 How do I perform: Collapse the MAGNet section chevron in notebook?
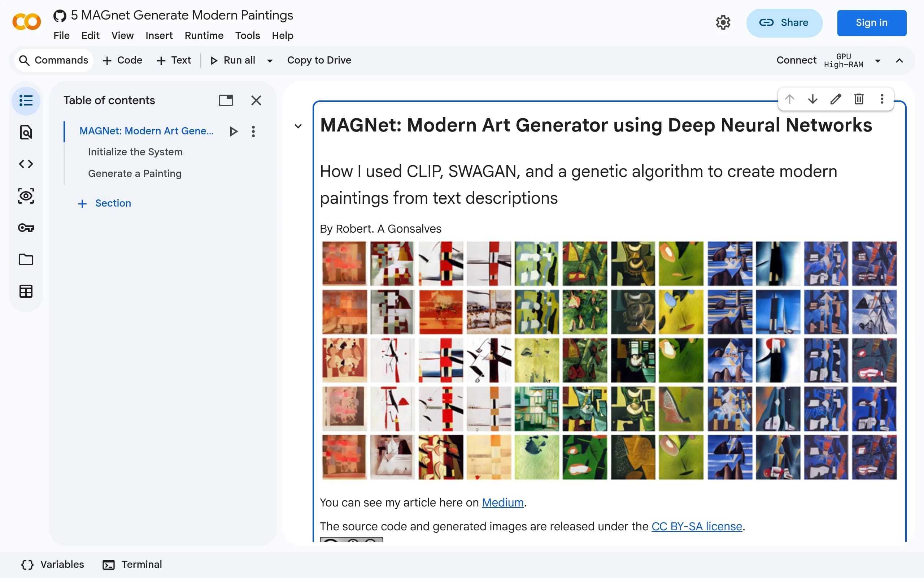click(x=298, y=126)
